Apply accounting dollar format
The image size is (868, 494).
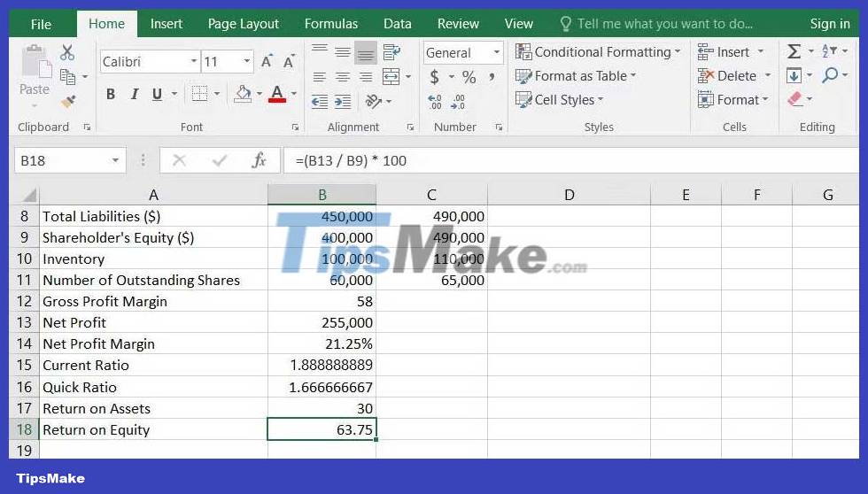[x=435, y=77]
